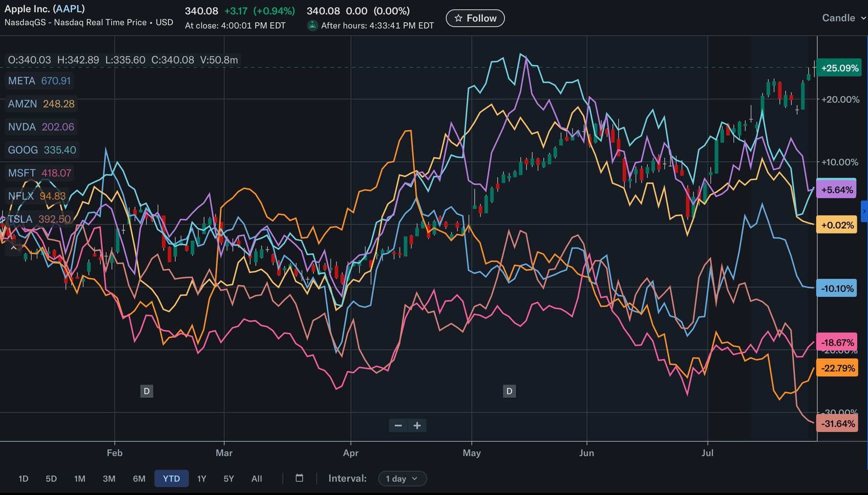Click the orange -22.79% price label
868x495 pixels.
pos(837,368)
